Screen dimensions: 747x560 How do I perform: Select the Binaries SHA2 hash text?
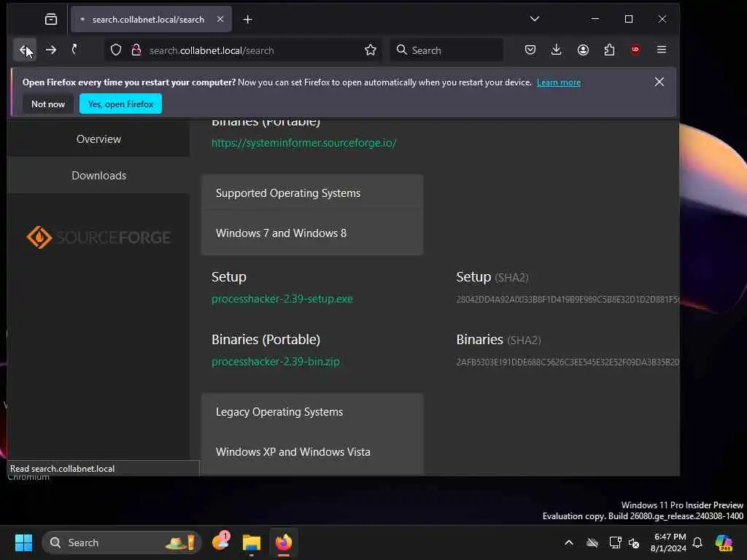click(x=568, y=362)
